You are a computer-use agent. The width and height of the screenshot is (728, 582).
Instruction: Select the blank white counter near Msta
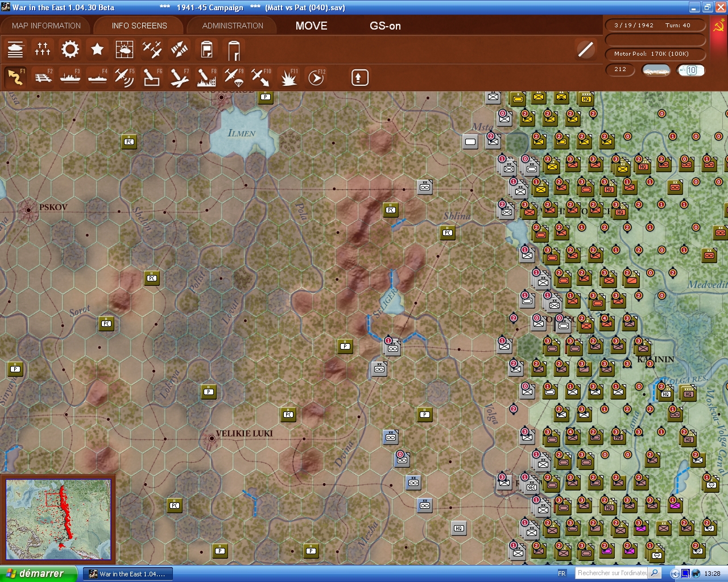click(470, 142)
